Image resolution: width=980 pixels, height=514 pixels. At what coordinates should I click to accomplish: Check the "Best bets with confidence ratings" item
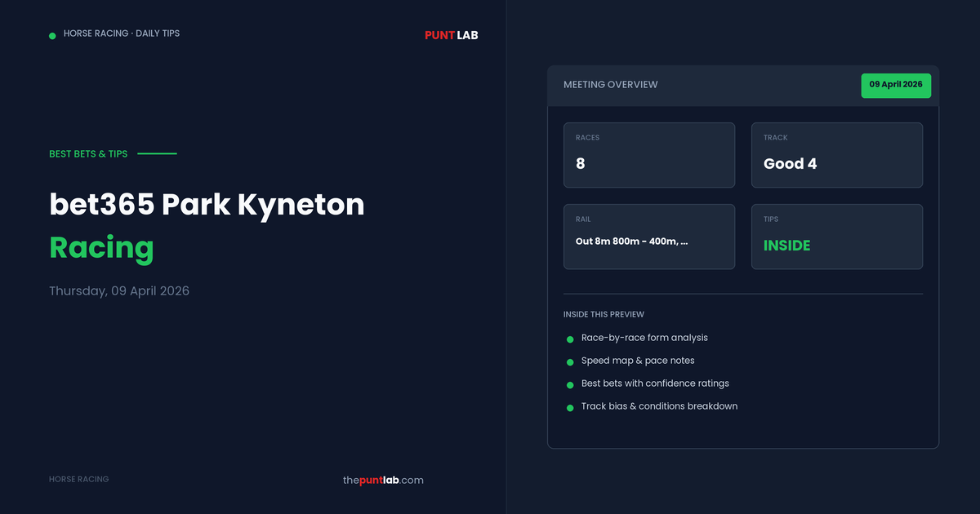pyautogui.click(x=653, y=383)
